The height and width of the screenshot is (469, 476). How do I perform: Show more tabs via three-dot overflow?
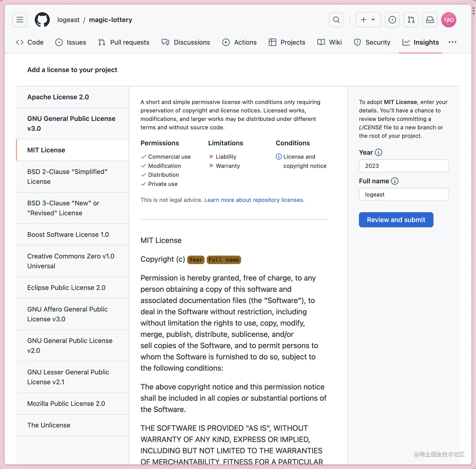coord(452,42)
